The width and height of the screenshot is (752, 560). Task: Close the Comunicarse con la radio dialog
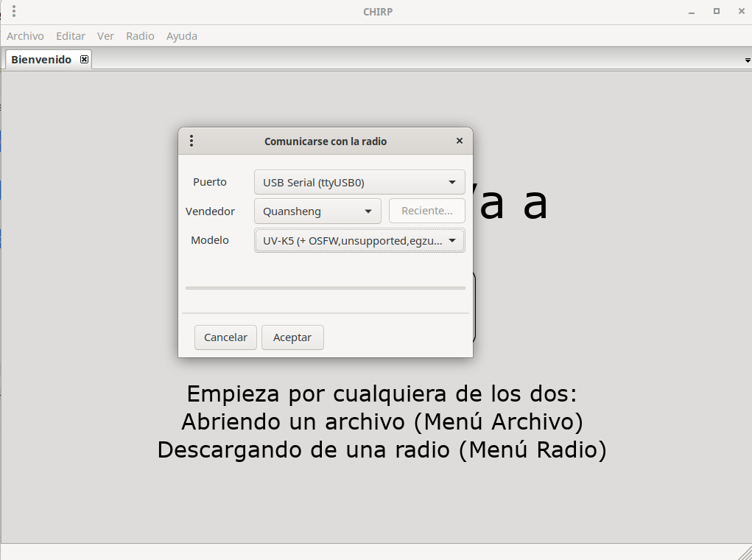pos(460,141)
